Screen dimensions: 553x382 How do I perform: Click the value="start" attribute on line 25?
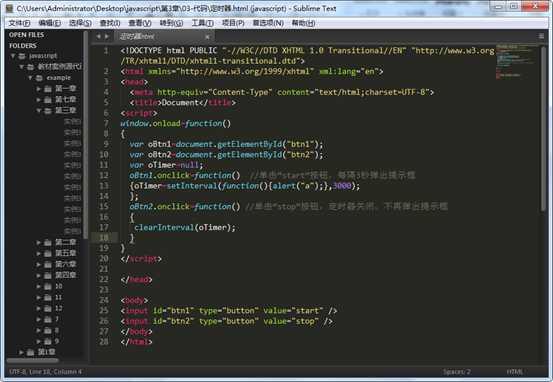coord(293,311)
